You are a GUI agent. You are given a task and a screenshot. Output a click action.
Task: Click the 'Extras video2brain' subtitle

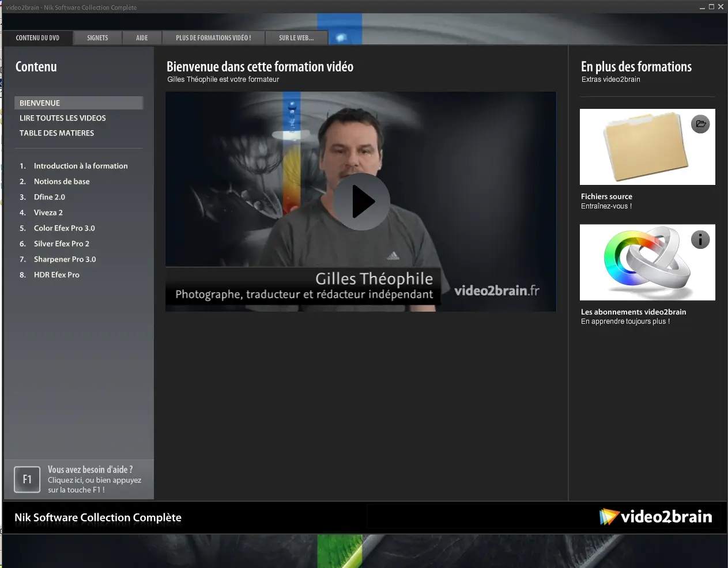(x=610, y=79)
